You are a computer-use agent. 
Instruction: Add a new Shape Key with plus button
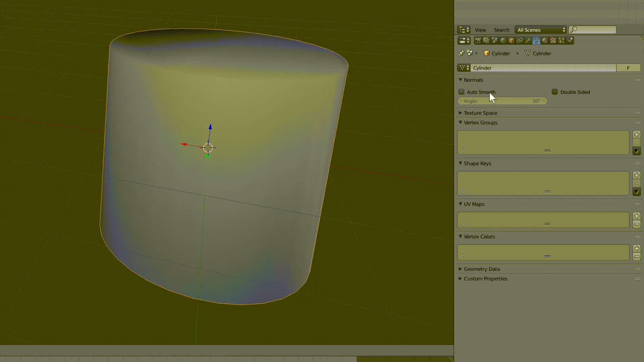(636, 175)
